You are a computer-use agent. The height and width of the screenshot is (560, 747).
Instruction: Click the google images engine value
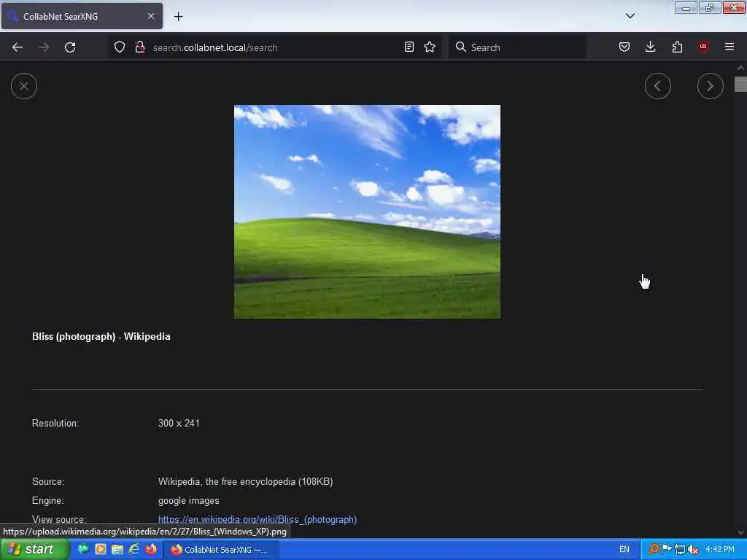tap(189, 500)
